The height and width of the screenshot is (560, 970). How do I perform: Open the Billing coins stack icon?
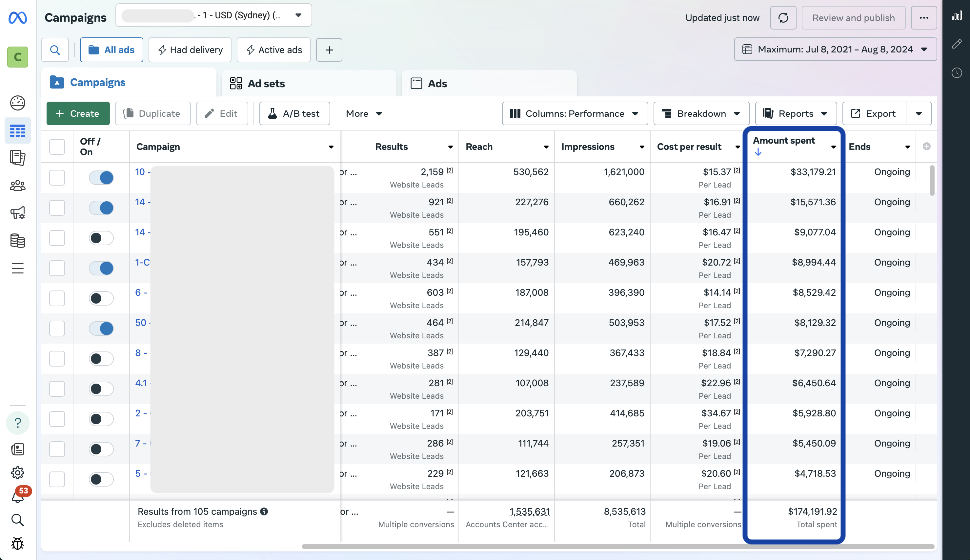point(17,240)
